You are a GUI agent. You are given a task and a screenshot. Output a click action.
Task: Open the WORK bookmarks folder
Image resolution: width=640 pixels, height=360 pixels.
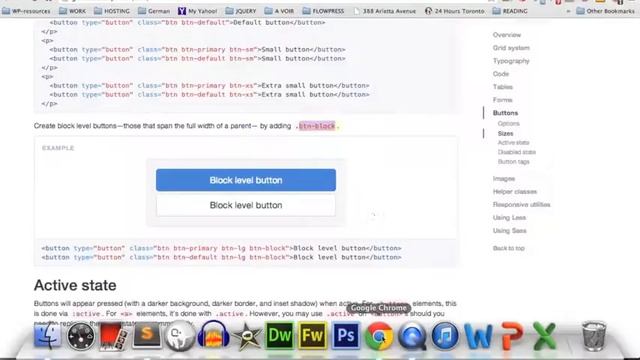point(72,11)
